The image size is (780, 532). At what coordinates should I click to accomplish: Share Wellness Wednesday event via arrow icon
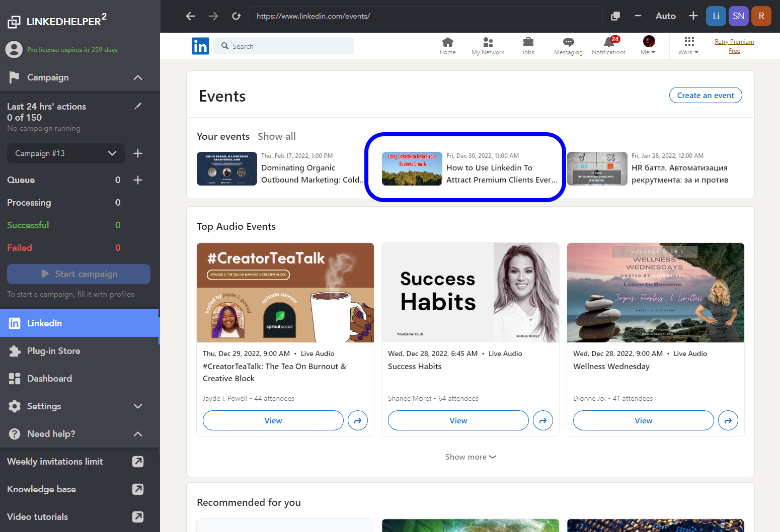pyautogui.click(x=728, y=420)
